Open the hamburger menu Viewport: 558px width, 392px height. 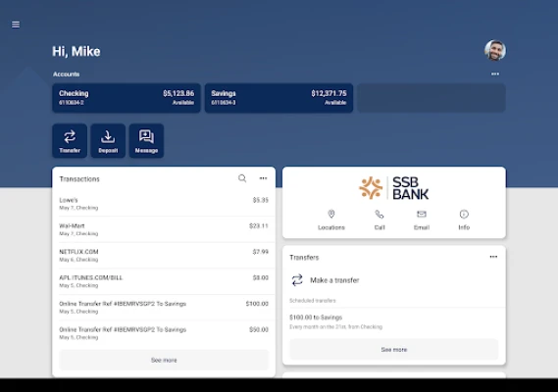pos(16,24)
